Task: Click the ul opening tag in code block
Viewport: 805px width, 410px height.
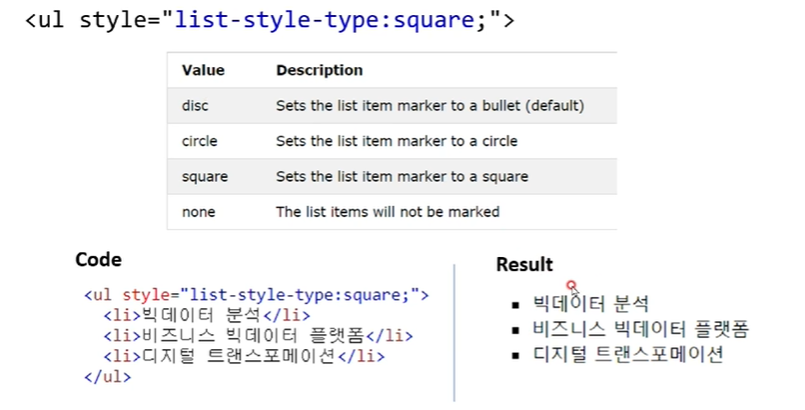Action: pyautogui.click(x=256, y=295)
